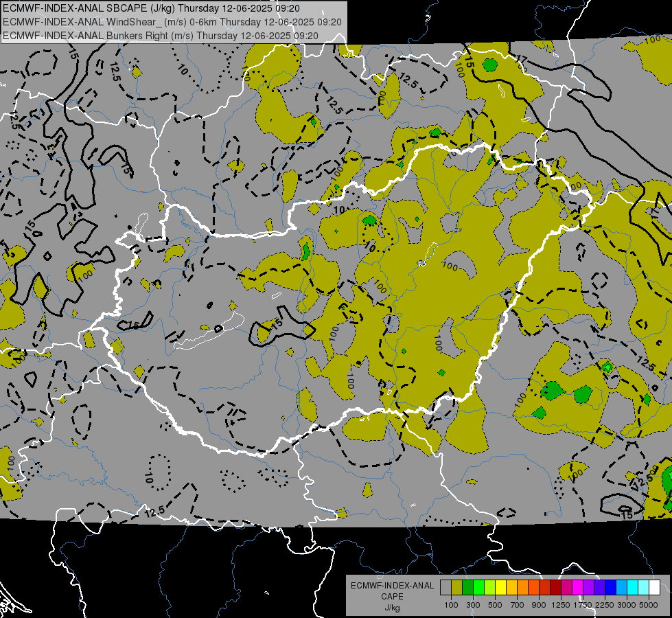The image size is (672, 618).
Task: Select the yellow-green lime legend swatch
Action: pyautogui.click(x=489, y=587)
